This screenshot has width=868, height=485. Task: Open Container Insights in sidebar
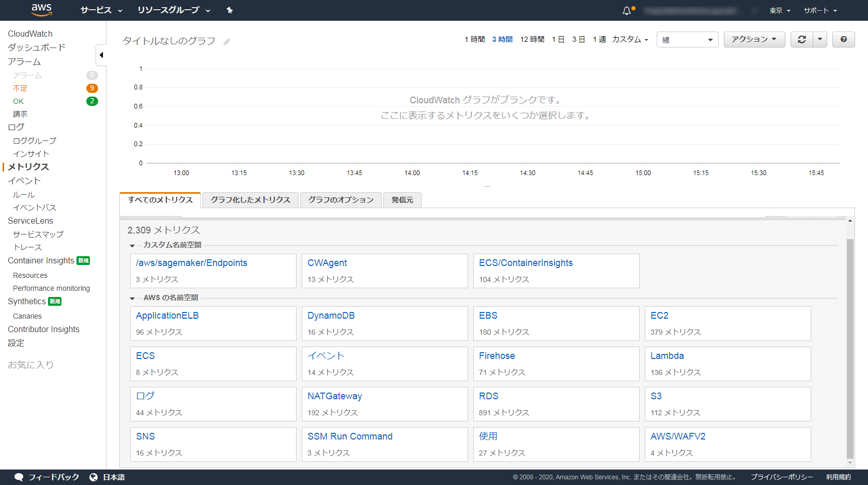41,261
